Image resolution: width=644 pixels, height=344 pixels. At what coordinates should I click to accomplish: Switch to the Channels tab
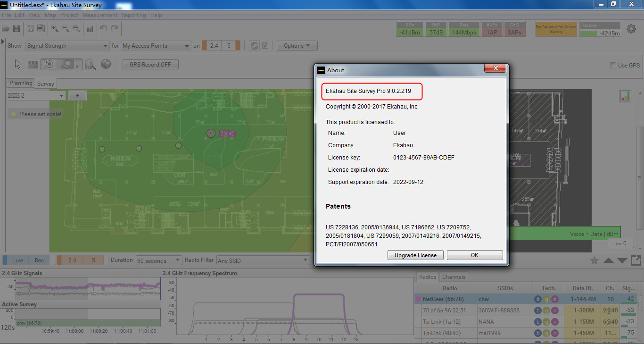[454, 277]
